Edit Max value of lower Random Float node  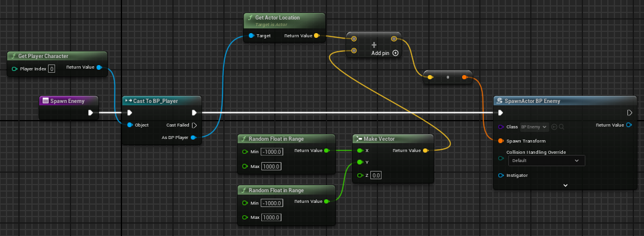tap(271, 217)
